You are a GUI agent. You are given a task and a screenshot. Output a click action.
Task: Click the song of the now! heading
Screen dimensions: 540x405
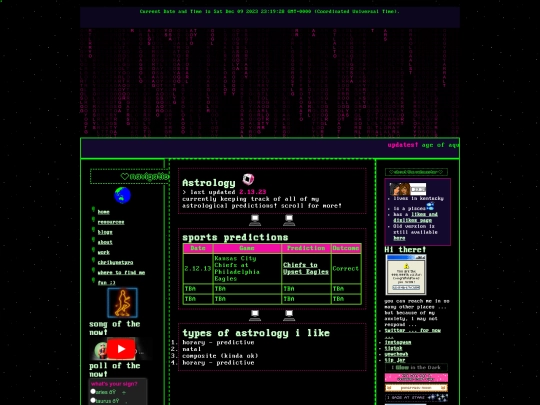pos(115,328)
